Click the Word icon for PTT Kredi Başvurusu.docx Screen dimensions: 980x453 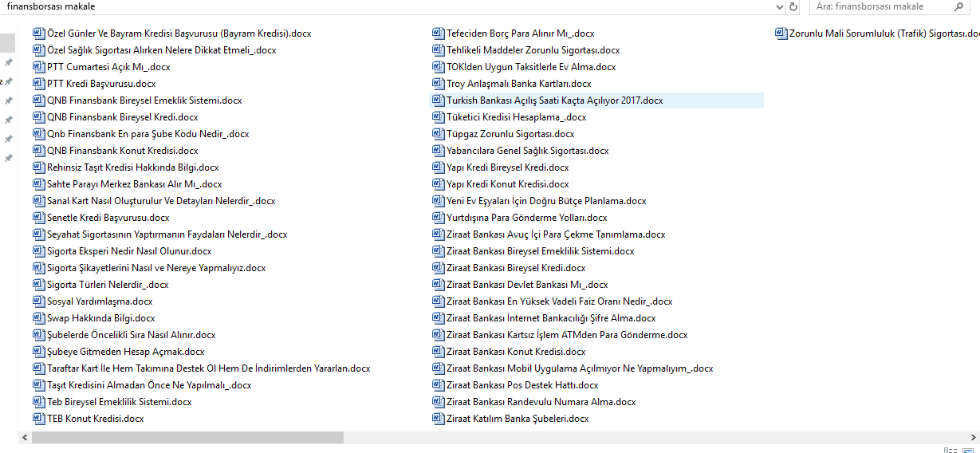point(39,84)
